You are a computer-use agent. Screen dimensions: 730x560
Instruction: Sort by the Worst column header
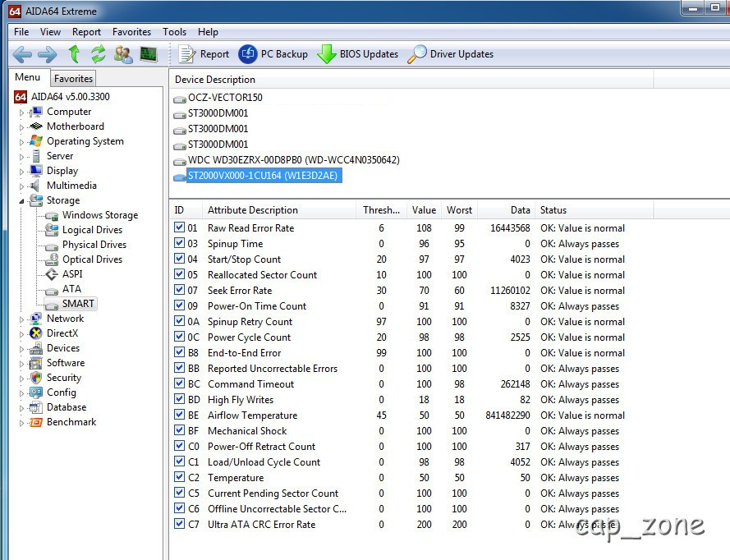pos(460,210)
